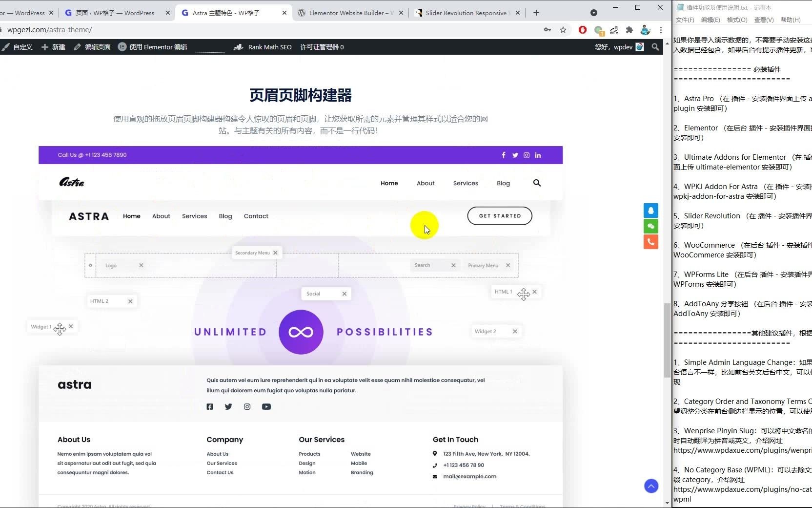Image resolution: width=812 pixels, height=508 pixels.
Task: Click the scrollbar down arrow of the page
Action: pyautogui.click(x=667, y=503)
